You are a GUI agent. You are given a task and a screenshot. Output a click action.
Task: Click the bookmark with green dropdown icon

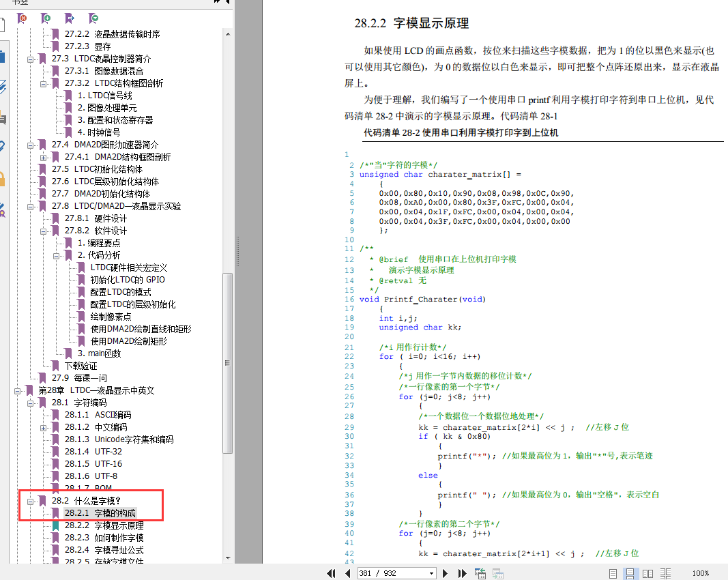pyautogui.click(x=93, y=18)
